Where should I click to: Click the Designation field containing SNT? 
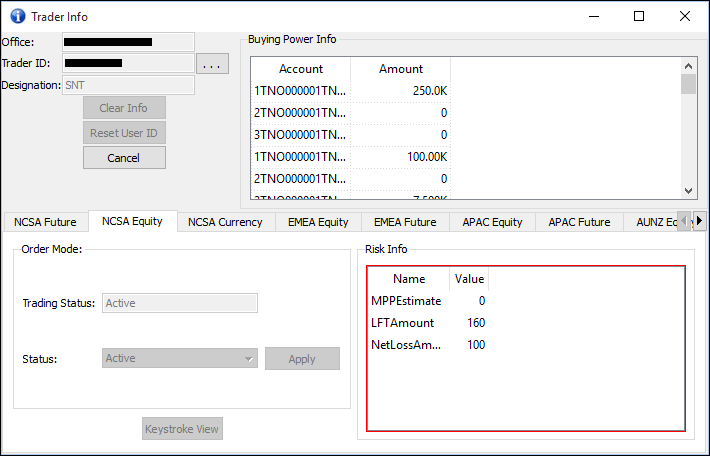[128, 86]
